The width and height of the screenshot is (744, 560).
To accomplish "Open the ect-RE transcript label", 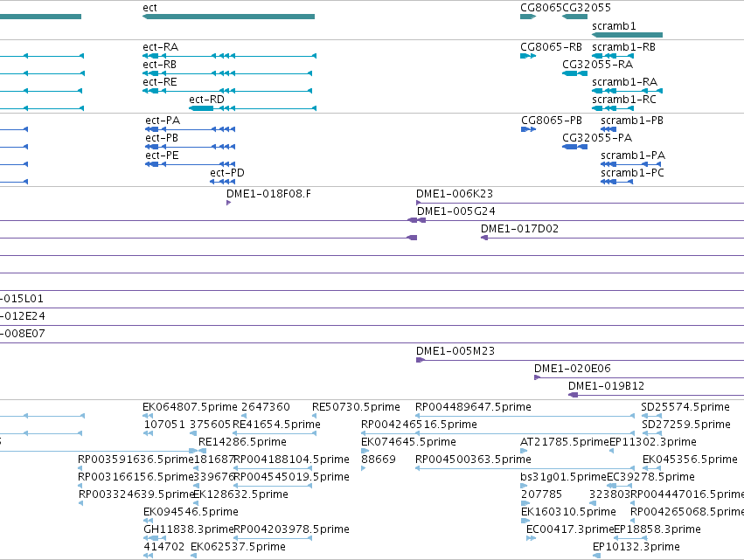I will pyautogui.click(x=160, y=82).
